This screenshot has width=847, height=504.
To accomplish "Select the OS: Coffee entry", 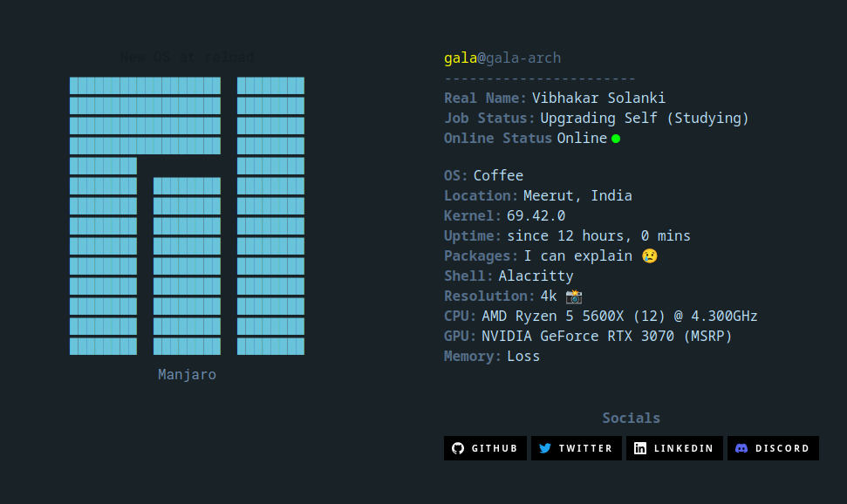I will (484, 175).
